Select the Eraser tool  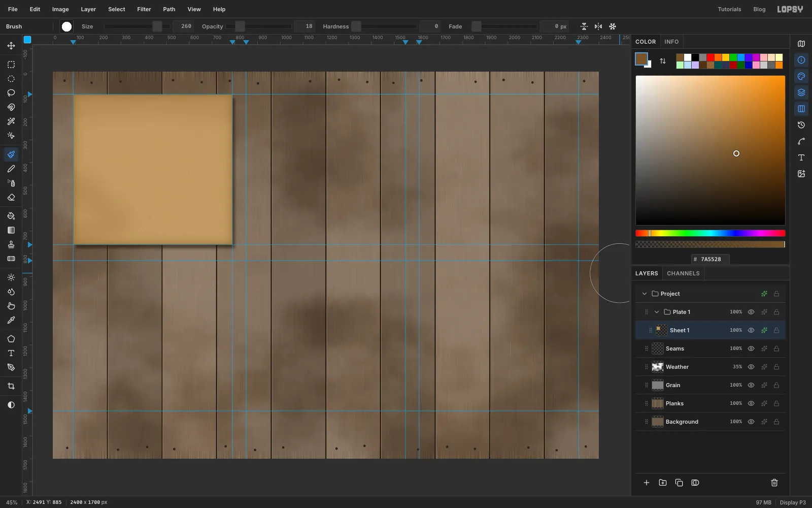click(x=11, y=197)
